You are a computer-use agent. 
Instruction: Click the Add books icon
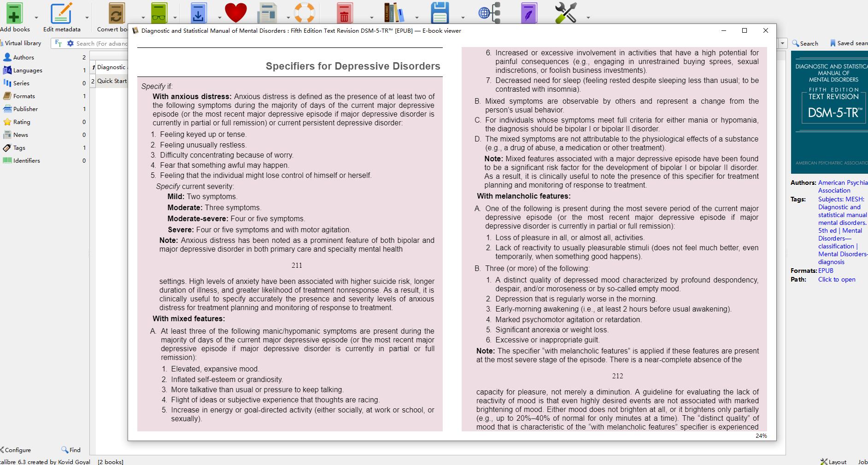pyautogui.click(x=14, y=13)
